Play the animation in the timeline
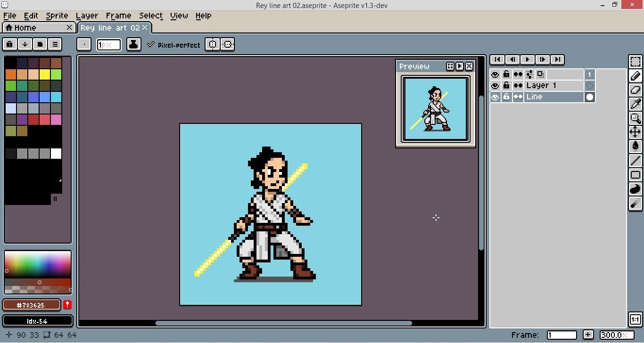 pyautogui.click(x=527, y=59)
